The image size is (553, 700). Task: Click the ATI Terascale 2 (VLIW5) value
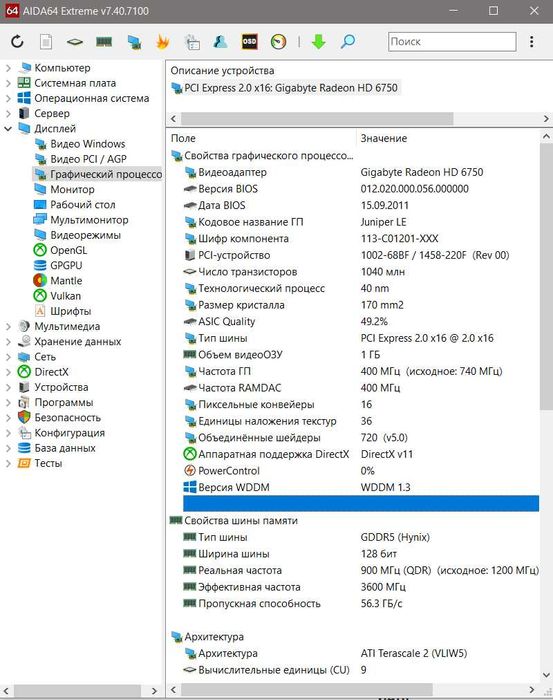pyautogui.click(x=414, y=653)
